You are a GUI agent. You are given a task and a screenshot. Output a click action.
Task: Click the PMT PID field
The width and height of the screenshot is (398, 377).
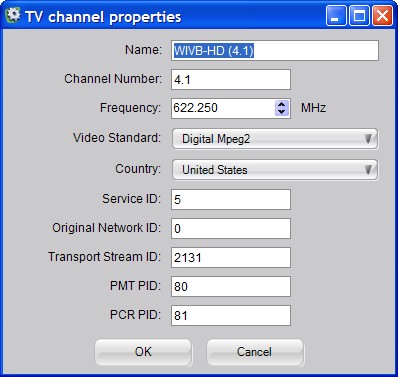[x=231, y=286]
